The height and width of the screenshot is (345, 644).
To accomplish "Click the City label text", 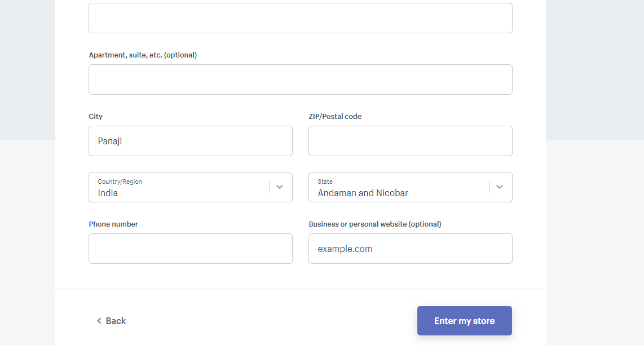I will coord(96,117).
